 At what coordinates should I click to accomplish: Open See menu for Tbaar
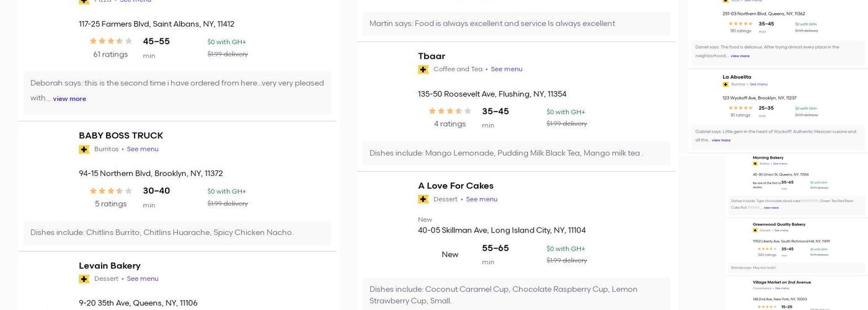click(506, 69)
